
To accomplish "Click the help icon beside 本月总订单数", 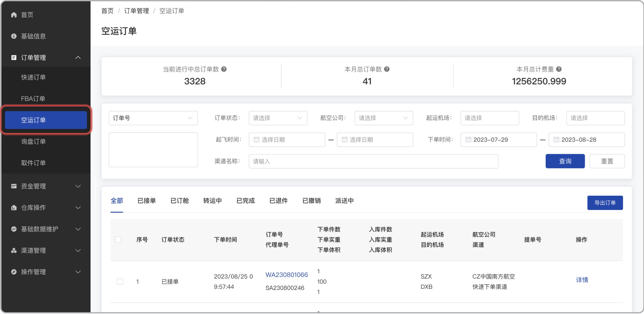I will point(387,69).
